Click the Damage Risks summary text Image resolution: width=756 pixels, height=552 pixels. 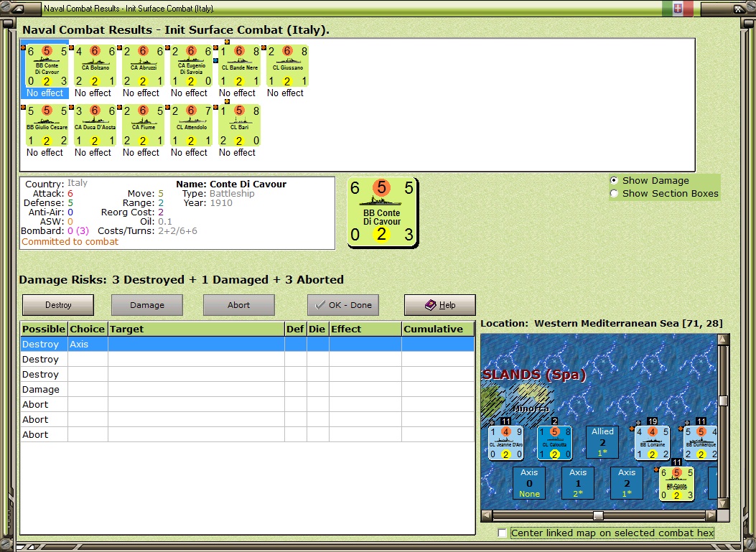click(182, 280)
